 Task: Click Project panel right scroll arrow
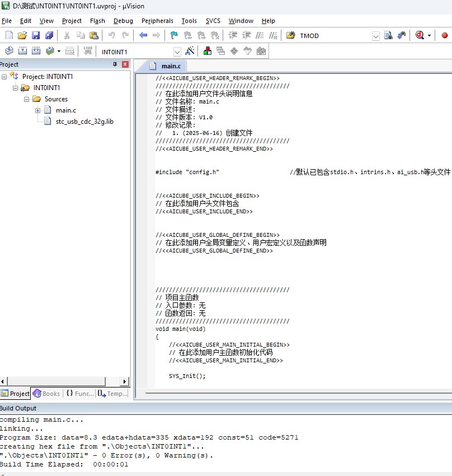(124, 381)
